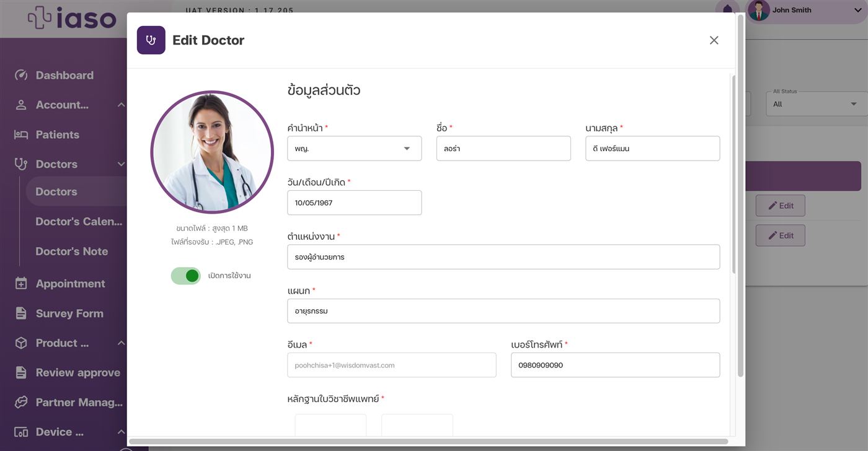The width and height of the screenshot is (868, 451).
Task: Click John Smith's avatar picture
Action: point(759,11)
